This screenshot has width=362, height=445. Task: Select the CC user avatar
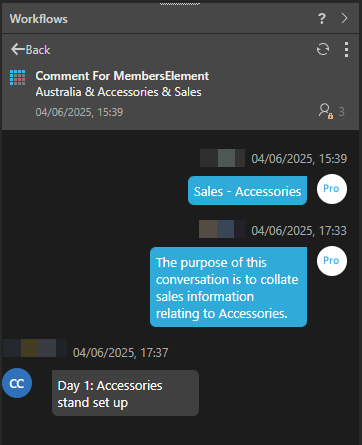click(17, 383)
